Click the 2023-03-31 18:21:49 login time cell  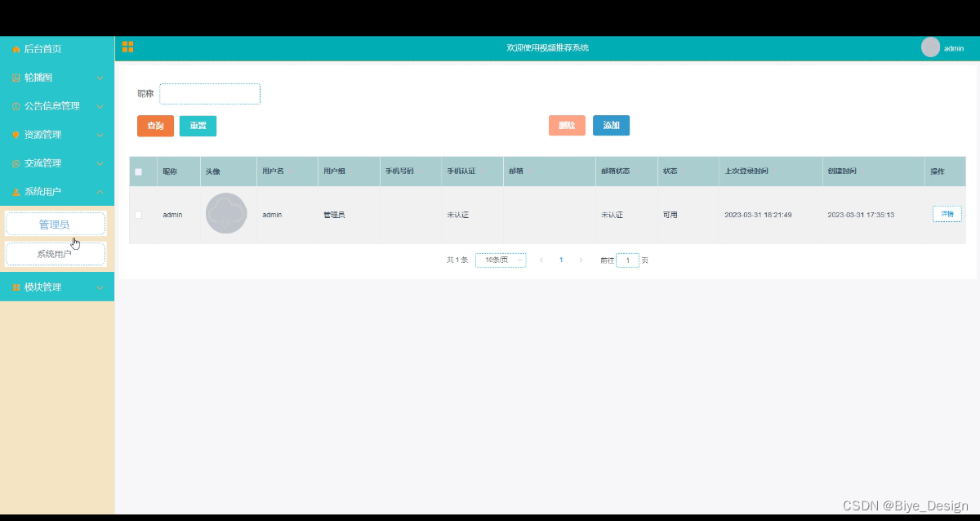(758, 215)
